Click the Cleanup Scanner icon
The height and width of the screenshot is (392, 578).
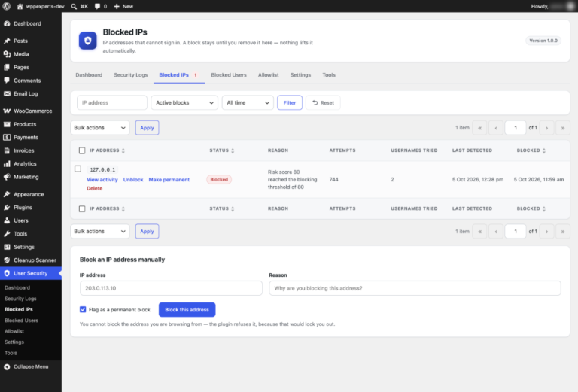click(x=7, y=260)
